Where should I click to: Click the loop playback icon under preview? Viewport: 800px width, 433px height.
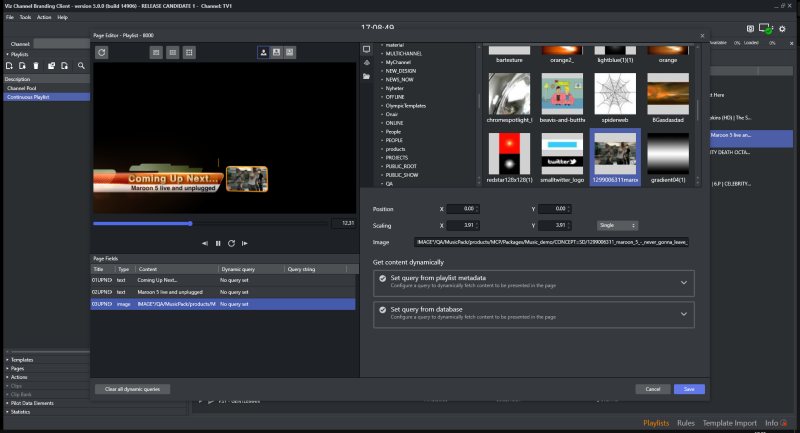231,243
